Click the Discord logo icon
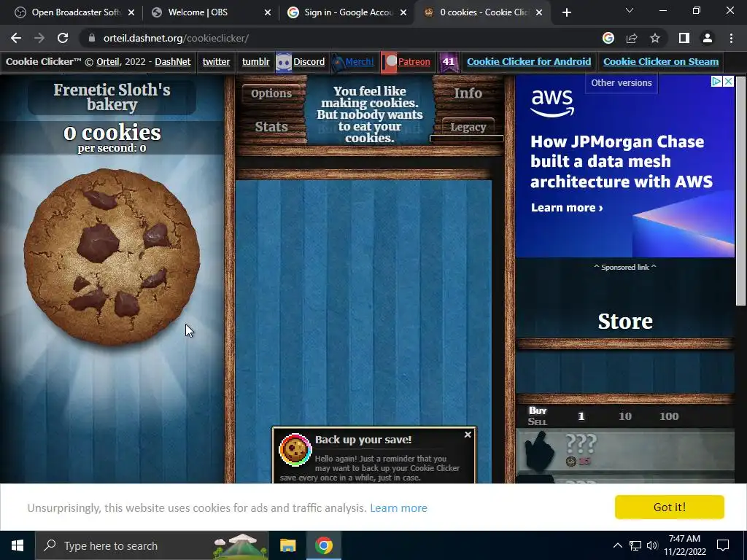 point(284,63)
